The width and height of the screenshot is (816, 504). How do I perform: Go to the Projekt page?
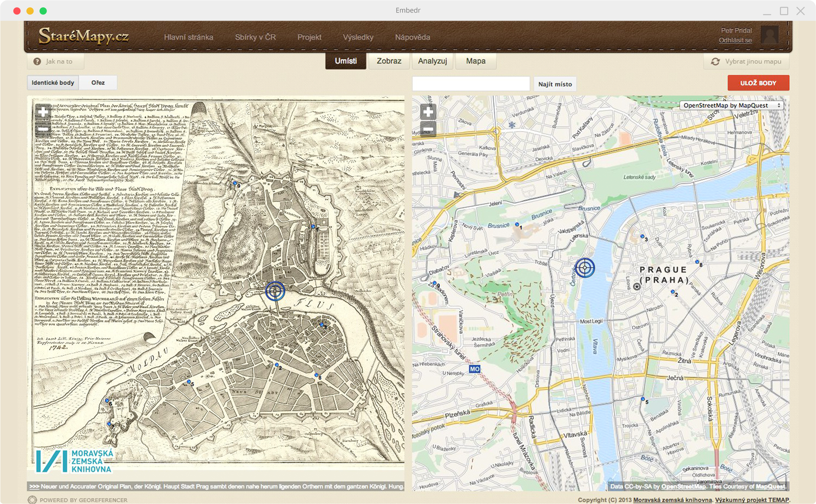[309, 37]
